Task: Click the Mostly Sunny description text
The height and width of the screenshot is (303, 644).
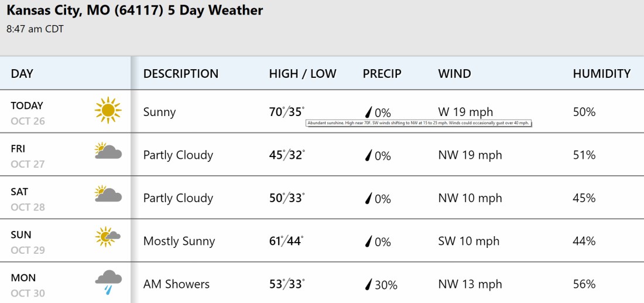Action: (179, 241)
